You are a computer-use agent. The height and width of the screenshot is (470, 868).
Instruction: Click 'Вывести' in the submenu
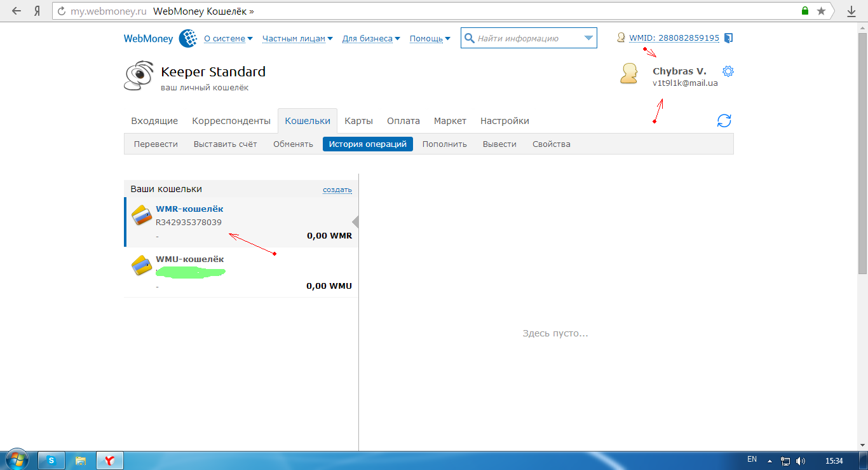(x=499, y=144)
